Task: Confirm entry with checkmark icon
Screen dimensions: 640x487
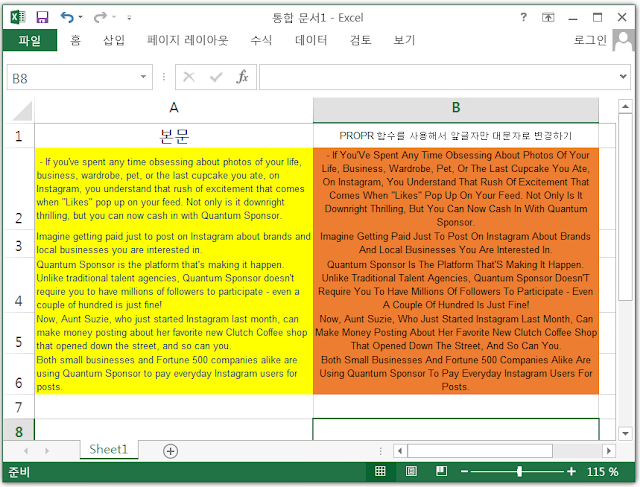Action: pos(216,77)
